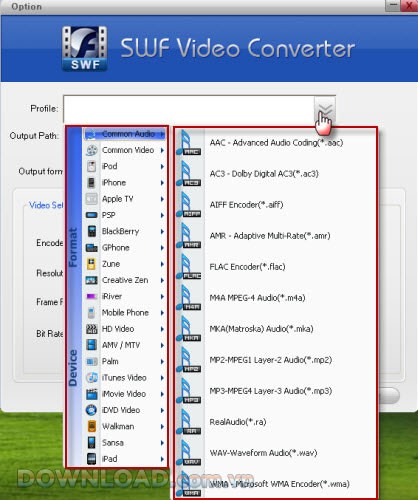
Task: Click the Zune player icon
Action: tap(91, 264)
